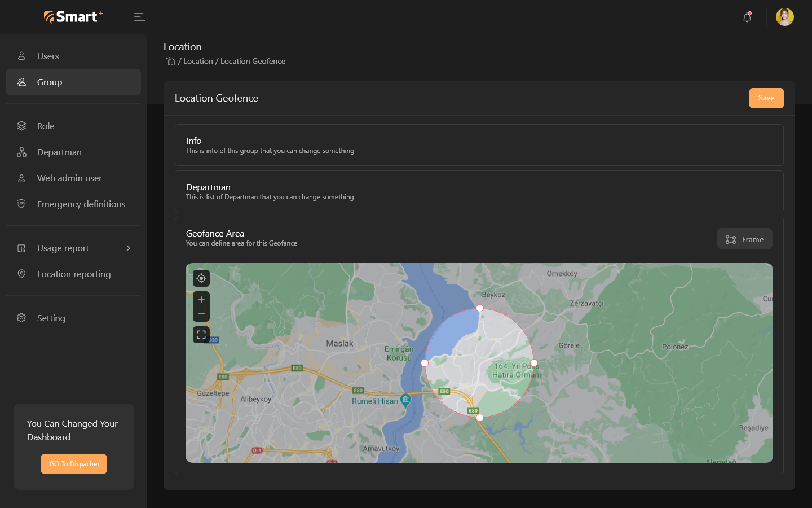This screenshot has width=812, height=508.
Task: Click the Güzeltepe map label
Action: point(213,393)
